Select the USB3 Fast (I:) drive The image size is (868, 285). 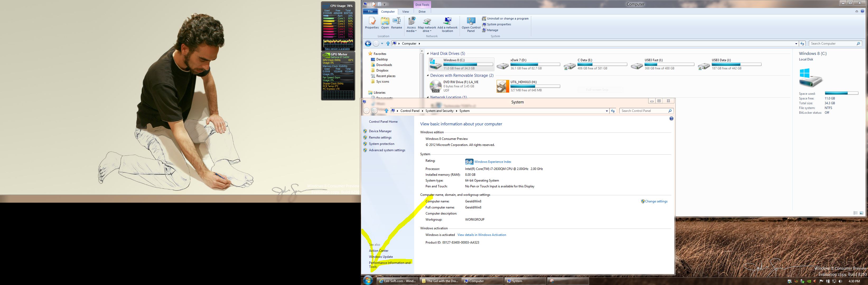[662, 64]
